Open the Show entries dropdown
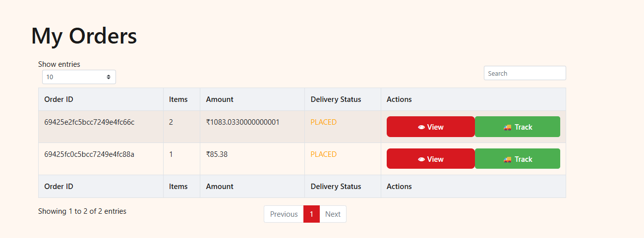 coord(79,77)
